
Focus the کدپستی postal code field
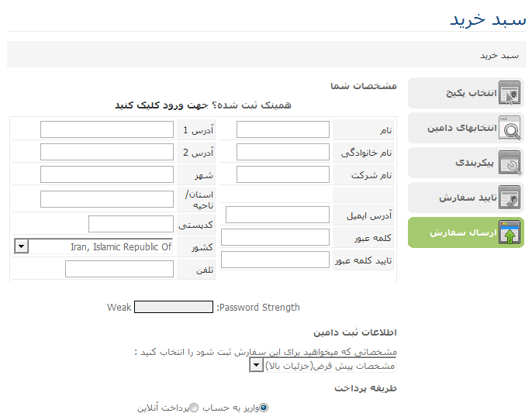[x=131, y=224]
